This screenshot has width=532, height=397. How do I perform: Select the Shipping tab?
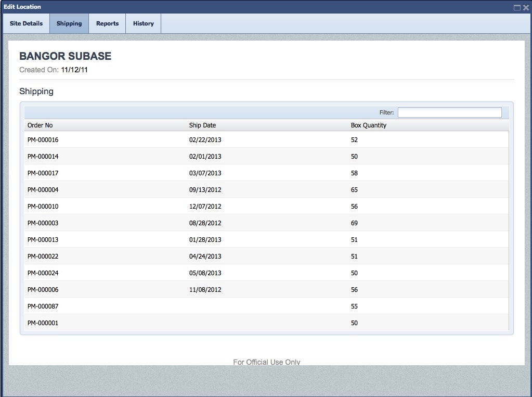(x=69, y=23)
